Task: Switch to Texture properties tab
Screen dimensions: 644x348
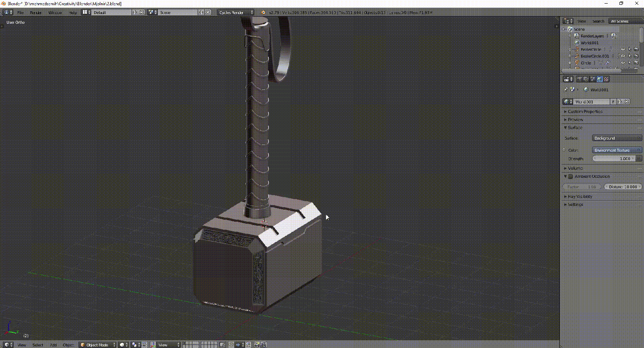Action: coord(607,79)
